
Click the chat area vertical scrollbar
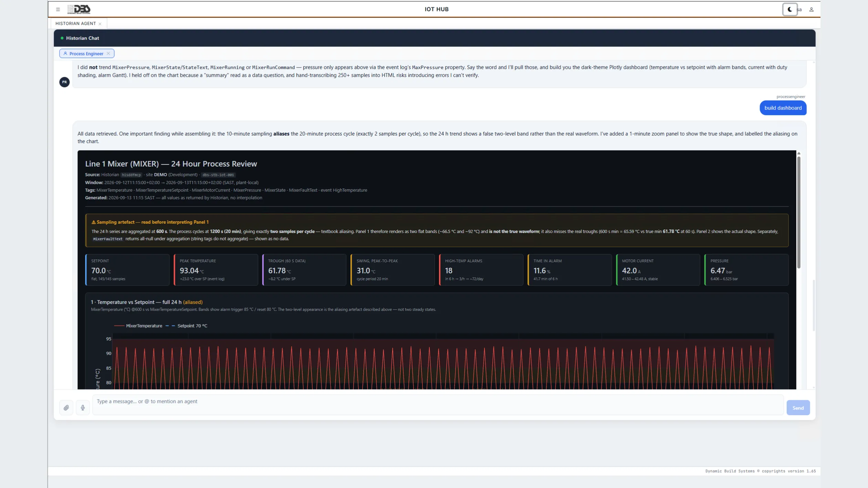tap(814, 305)
